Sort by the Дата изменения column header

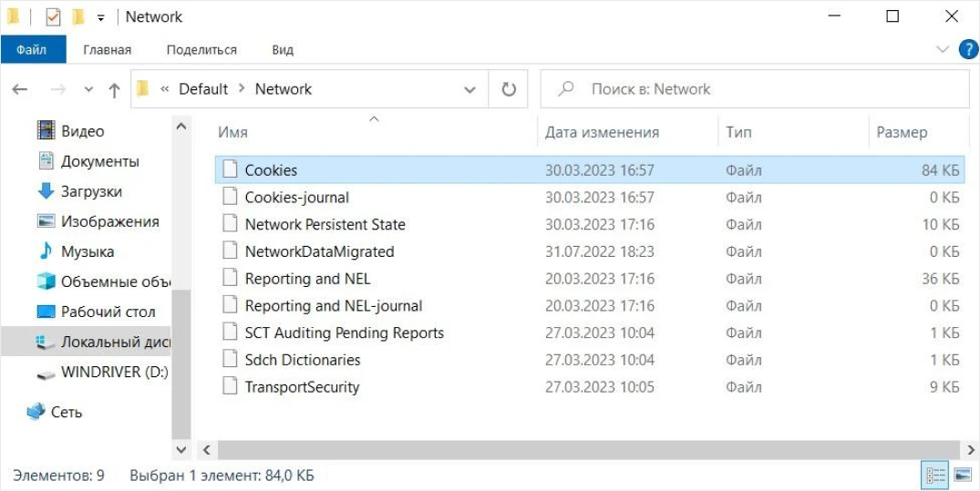coord(602,132)
